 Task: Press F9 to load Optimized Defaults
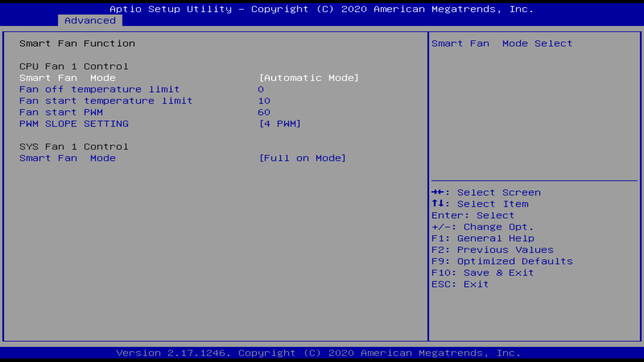click(x=502, y=261)
